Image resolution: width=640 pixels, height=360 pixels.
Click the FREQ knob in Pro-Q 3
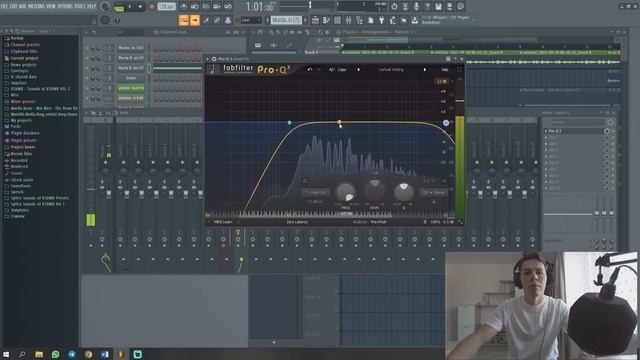(346, 192)
